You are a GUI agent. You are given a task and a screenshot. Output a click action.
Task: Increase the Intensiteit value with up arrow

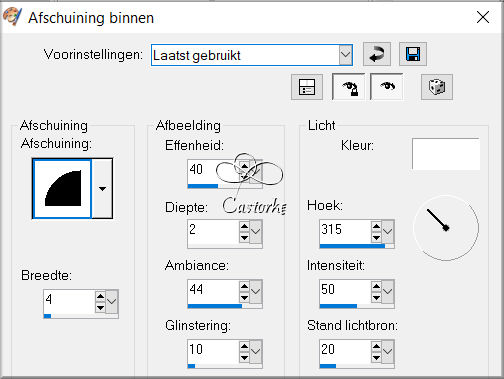tap(376, 286)
